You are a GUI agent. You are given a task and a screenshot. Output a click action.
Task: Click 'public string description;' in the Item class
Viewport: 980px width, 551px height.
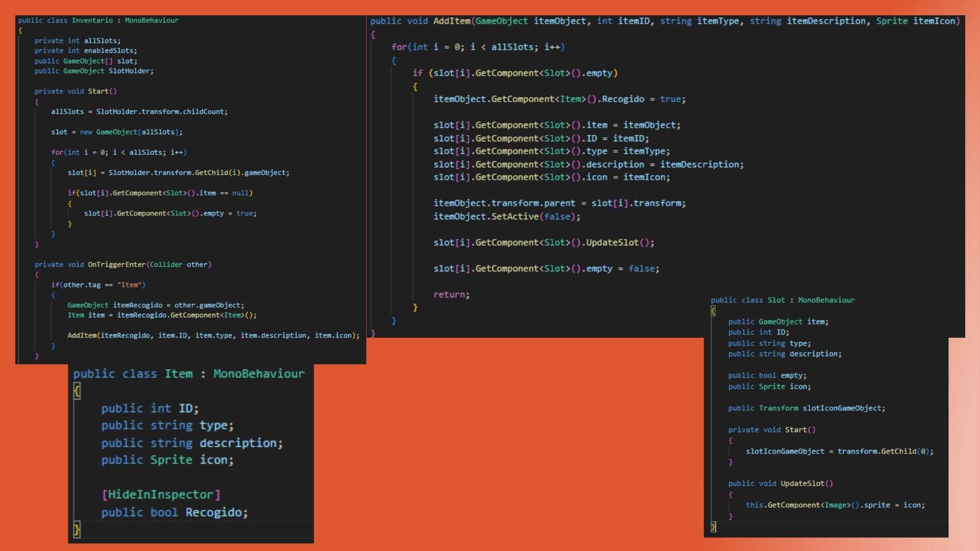point(192,443)
